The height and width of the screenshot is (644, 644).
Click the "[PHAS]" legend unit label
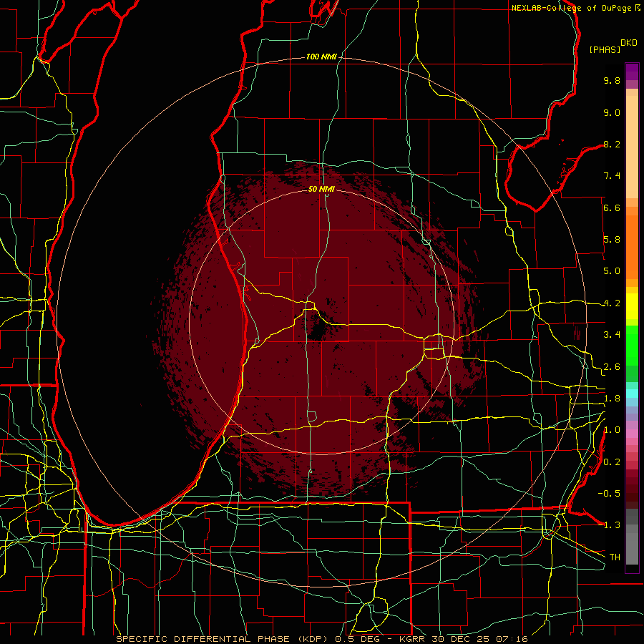pyautogui.click(x=605, y=49)
